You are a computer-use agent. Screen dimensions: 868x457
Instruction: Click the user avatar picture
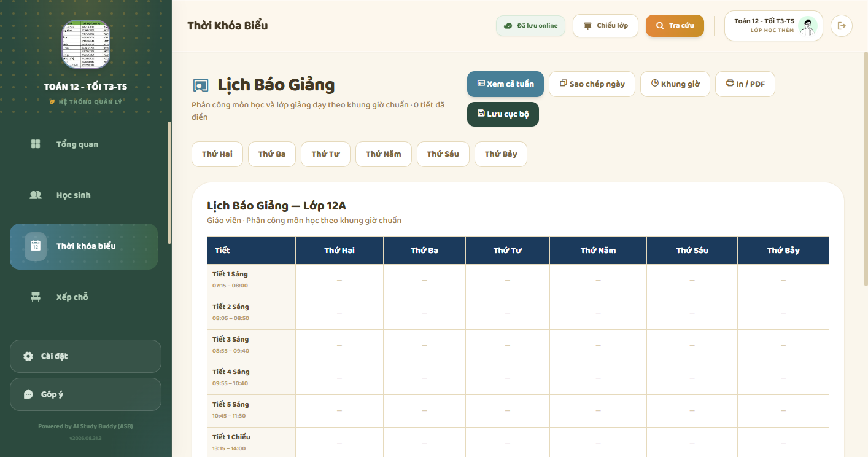[x=808, y=26]
